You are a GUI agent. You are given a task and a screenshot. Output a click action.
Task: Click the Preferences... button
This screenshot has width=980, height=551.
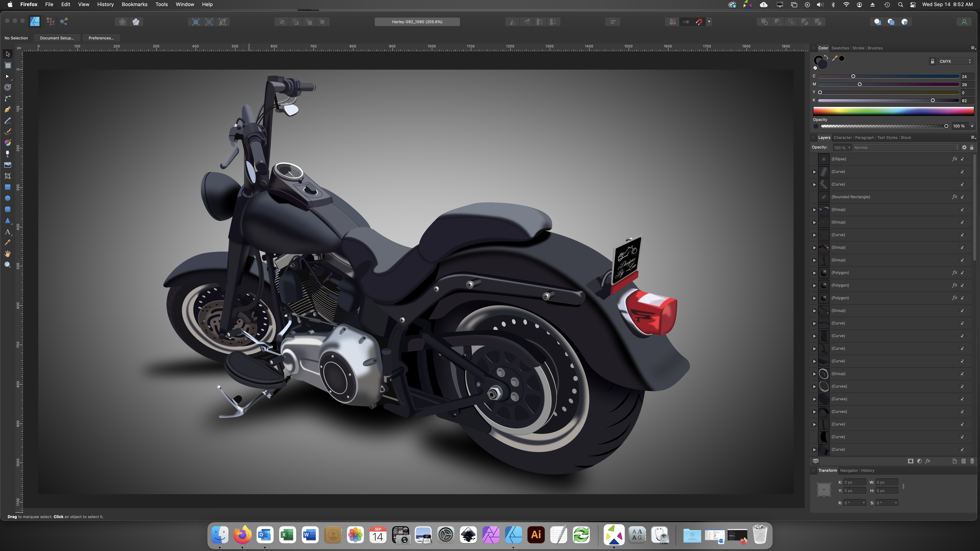pyautogui.click(x=101, y=38)
